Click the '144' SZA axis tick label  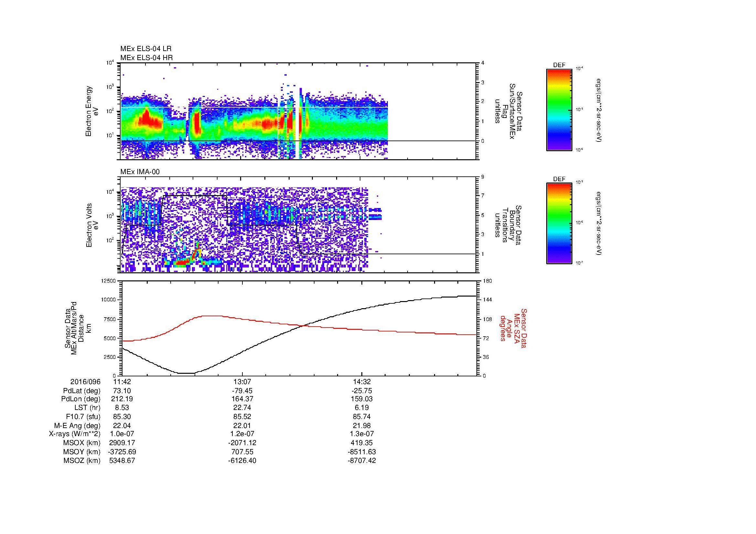[x=488, y=300]
